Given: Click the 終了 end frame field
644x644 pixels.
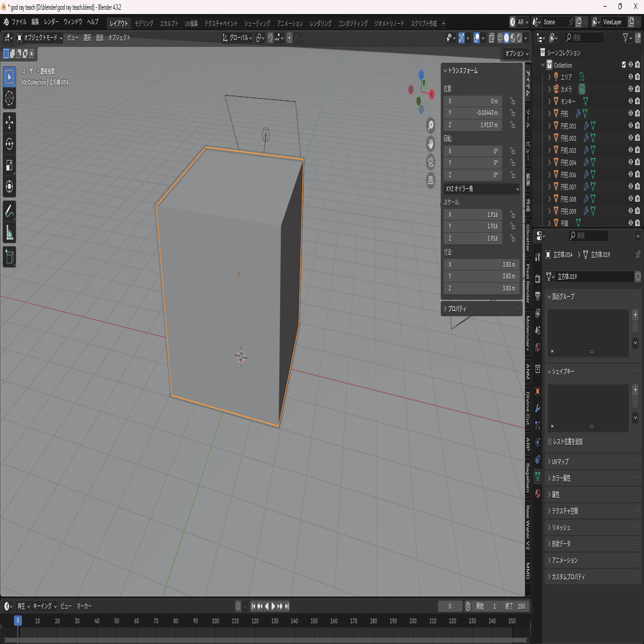Looking at the screenshot, I should click(515, 606).
